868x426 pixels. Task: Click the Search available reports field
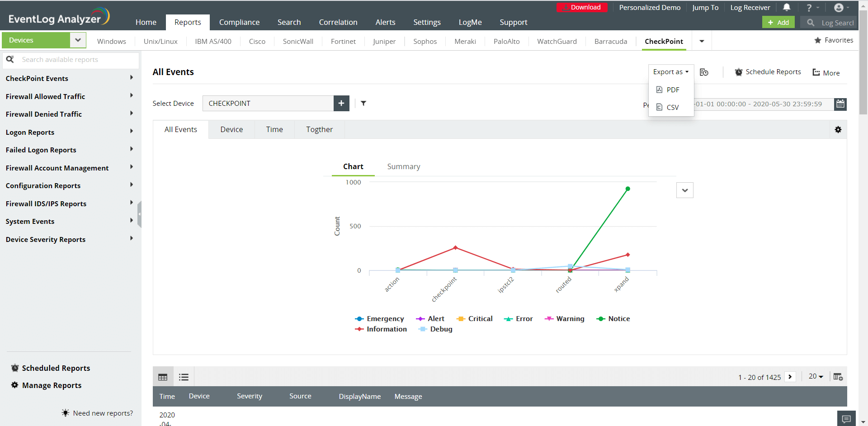click(71, 60)
